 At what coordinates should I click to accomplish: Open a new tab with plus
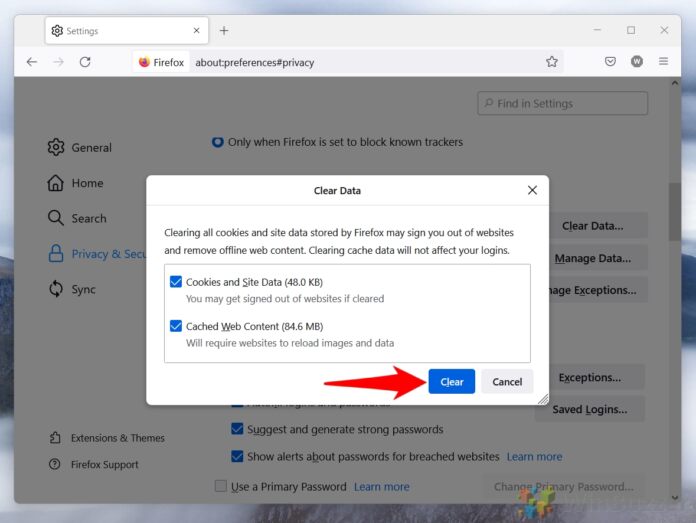point(224,31)
